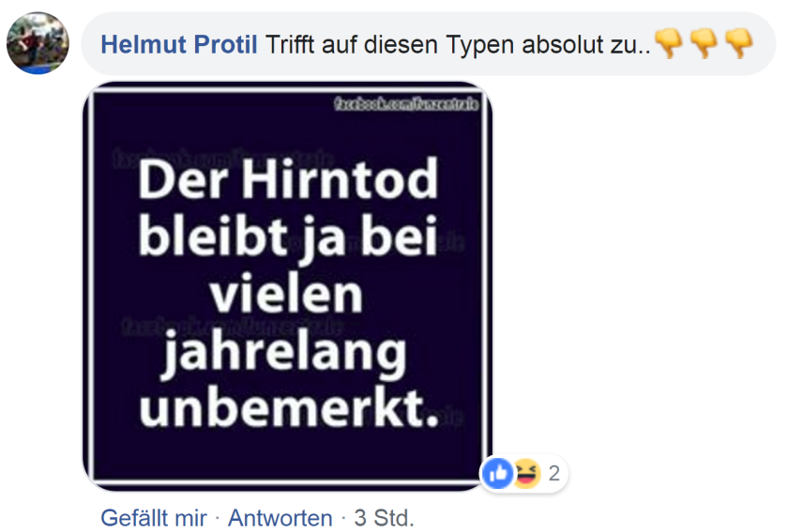This screenshot has height=532, width=788.
Task: Click the word 'jahrelang' in the meme
Action: (x=284, y=353)
